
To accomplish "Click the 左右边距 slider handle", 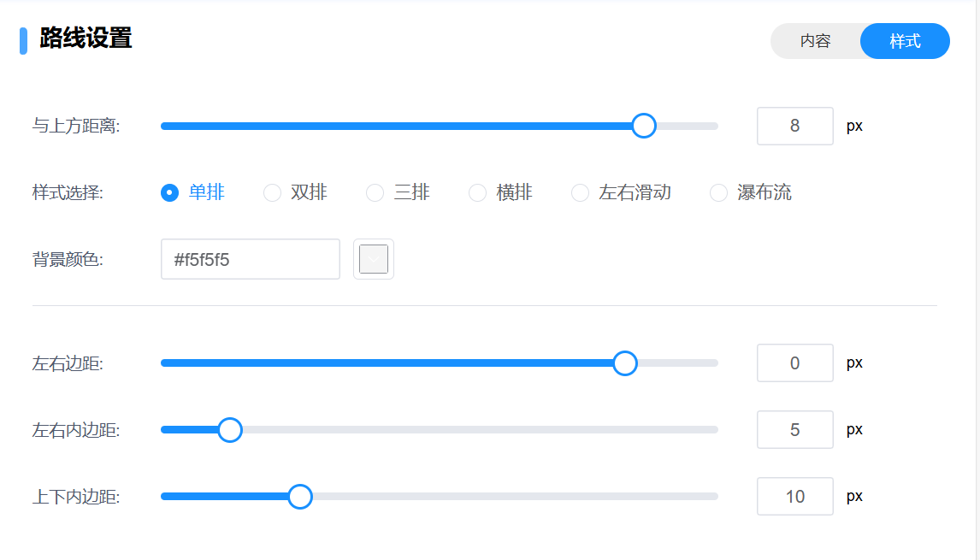I will pyautogui.click(x=625, y=363).
